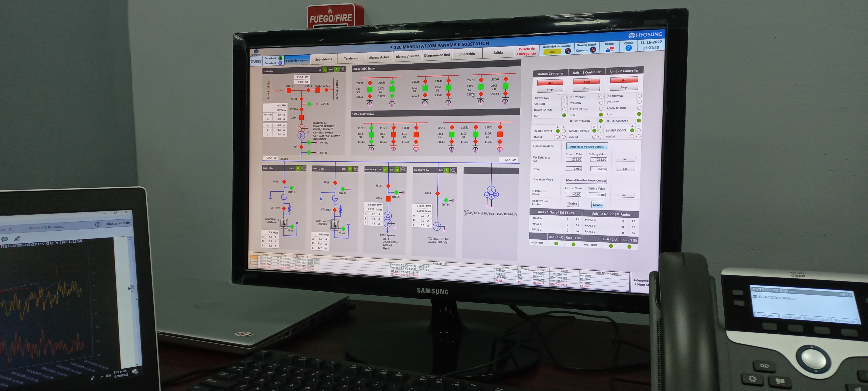Click the ZIG-ZAG TR Bay BCU R indicator
The image size is (868, 391).
[447, 170]
